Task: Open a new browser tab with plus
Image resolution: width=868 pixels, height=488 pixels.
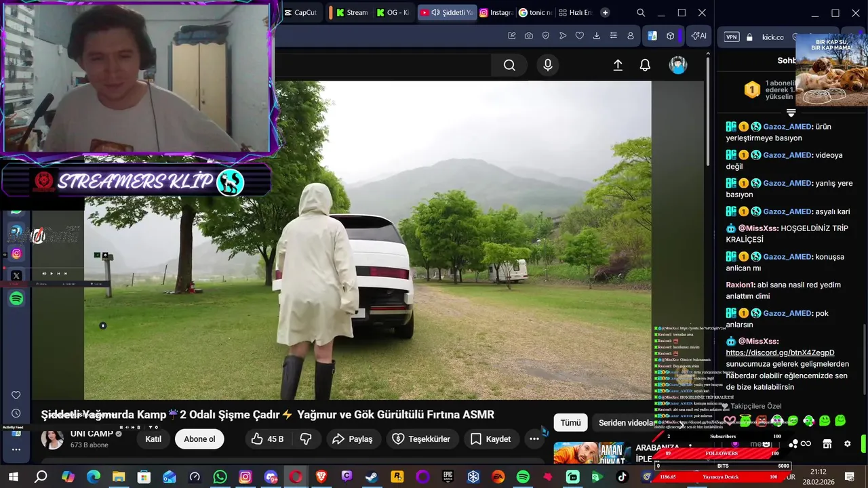Action: coord(605,13)
